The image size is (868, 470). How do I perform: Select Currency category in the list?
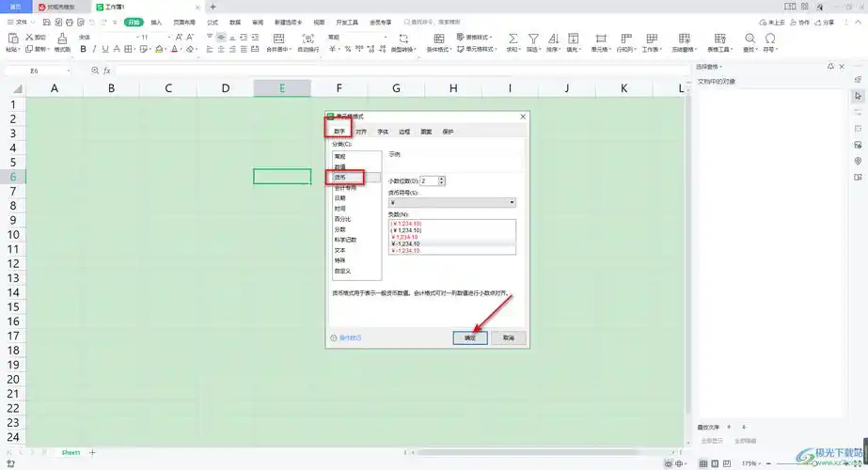(x=356, y=177)
